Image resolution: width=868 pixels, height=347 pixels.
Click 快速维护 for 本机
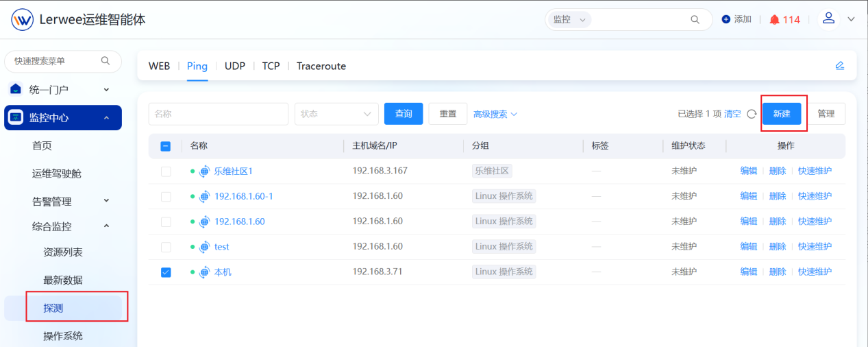coord(815,272)
